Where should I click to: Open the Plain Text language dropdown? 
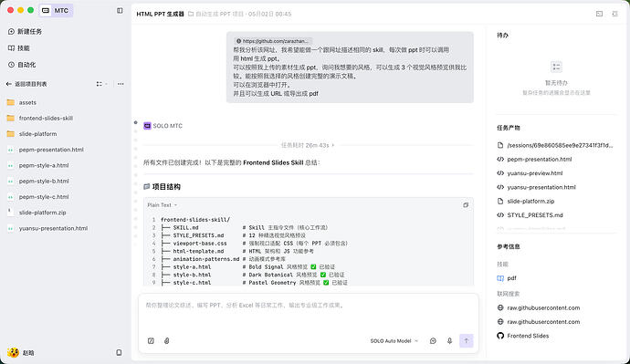click(x=162, y=204)
